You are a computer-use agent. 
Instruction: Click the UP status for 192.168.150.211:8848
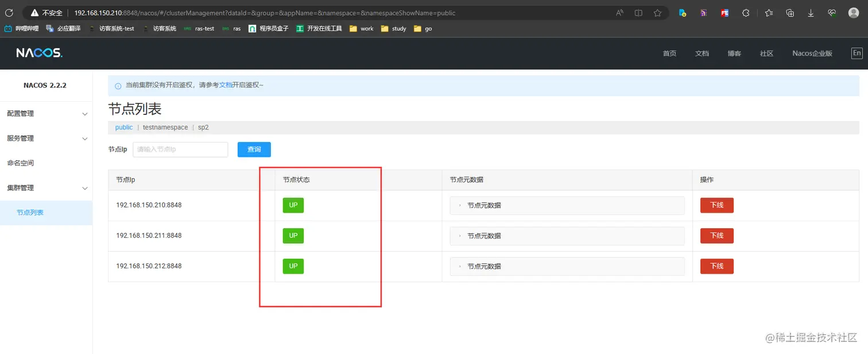click(293, 236)
